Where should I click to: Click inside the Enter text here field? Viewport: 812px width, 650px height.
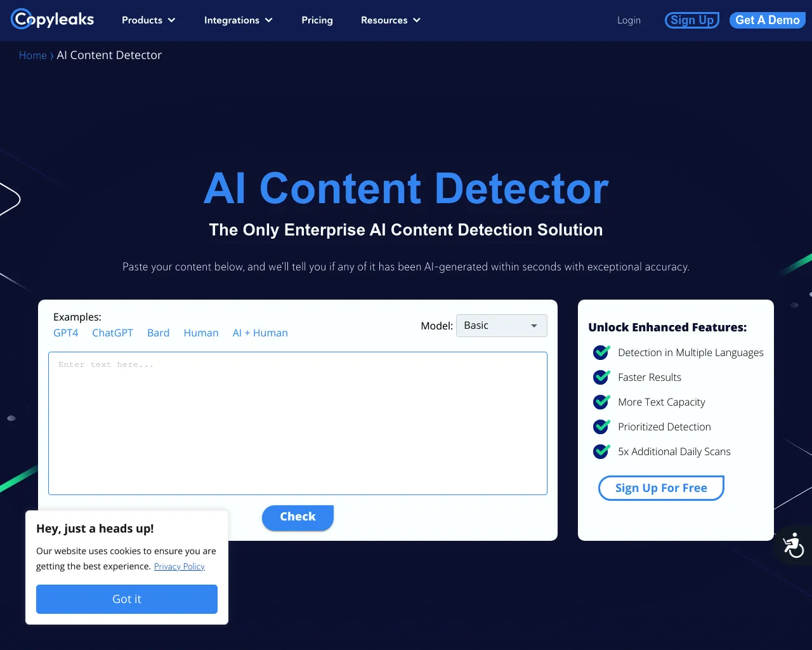(x=298, y=423)
